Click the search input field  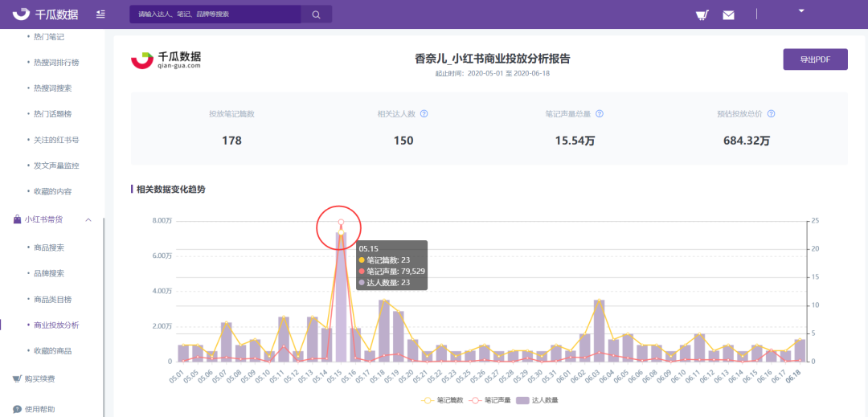[215, 14]
